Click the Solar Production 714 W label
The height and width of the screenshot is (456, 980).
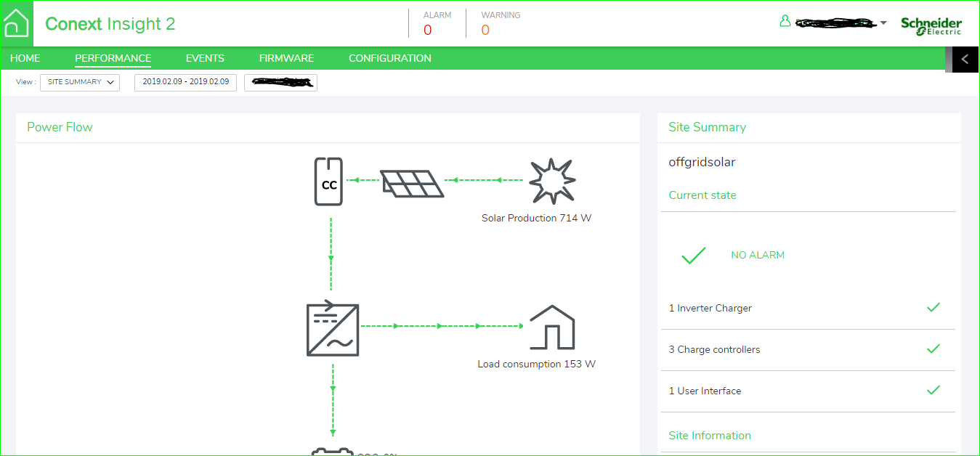click(x=537, y=218)
